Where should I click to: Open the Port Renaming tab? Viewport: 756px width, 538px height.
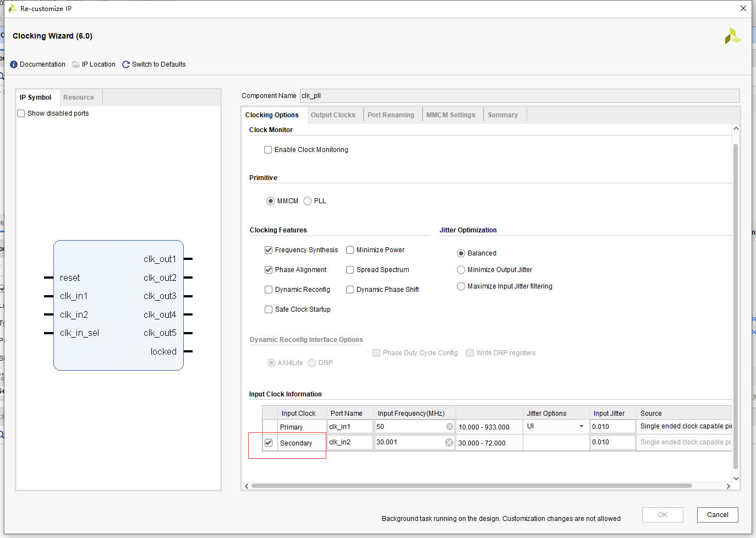click(391, 115)
